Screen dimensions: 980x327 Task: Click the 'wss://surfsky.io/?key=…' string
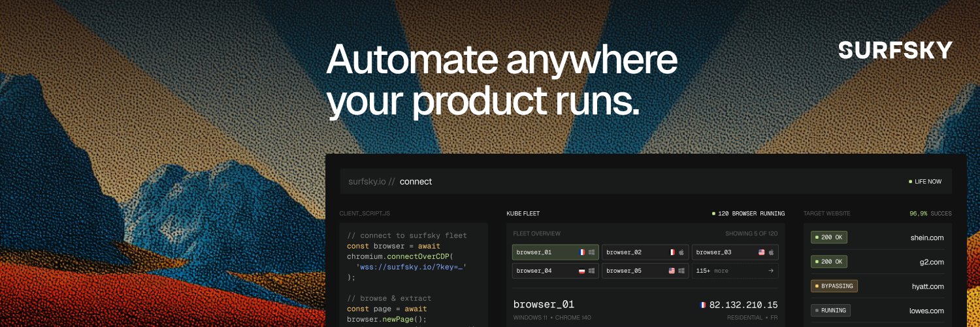(x=412, y=267)
